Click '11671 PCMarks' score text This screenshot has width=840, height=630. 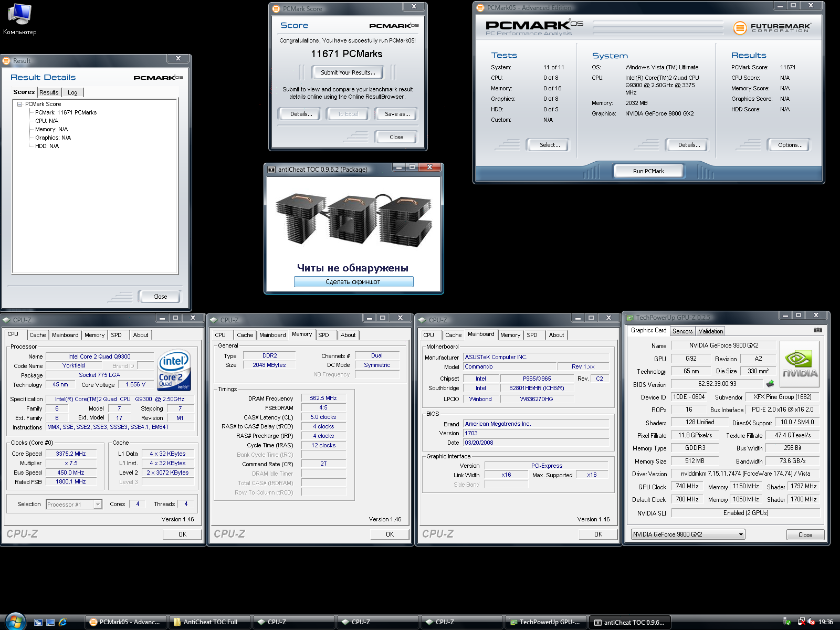[346, 54]
